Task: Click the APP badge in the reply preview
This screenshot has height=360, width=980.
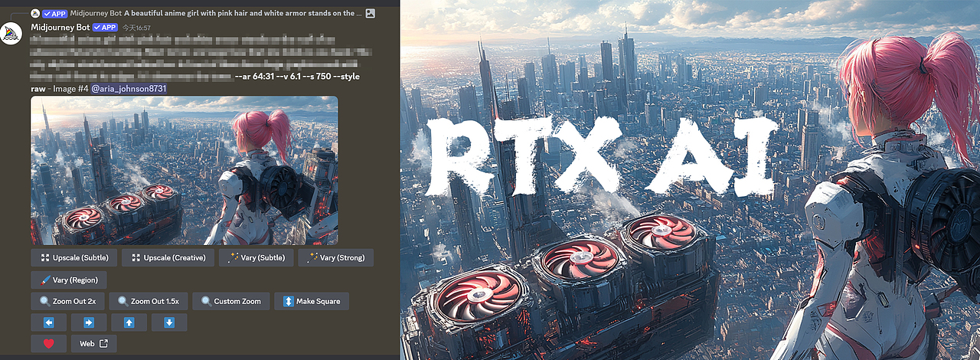Action: point(54,13)
